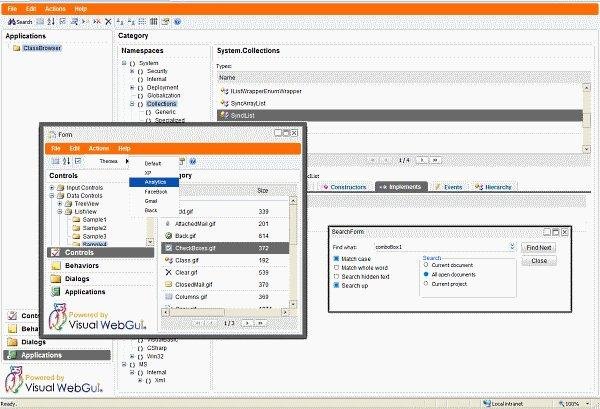The width and height of the screenshot is (600, 409).
Task: Click the blue help icon in Form toolbar
Action: tap(193, 161)
